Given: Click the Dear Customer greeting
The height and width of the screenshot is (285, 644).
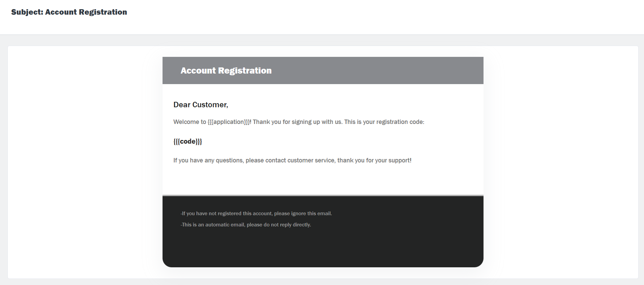Looking at the screenshot, I should (201, 105).
